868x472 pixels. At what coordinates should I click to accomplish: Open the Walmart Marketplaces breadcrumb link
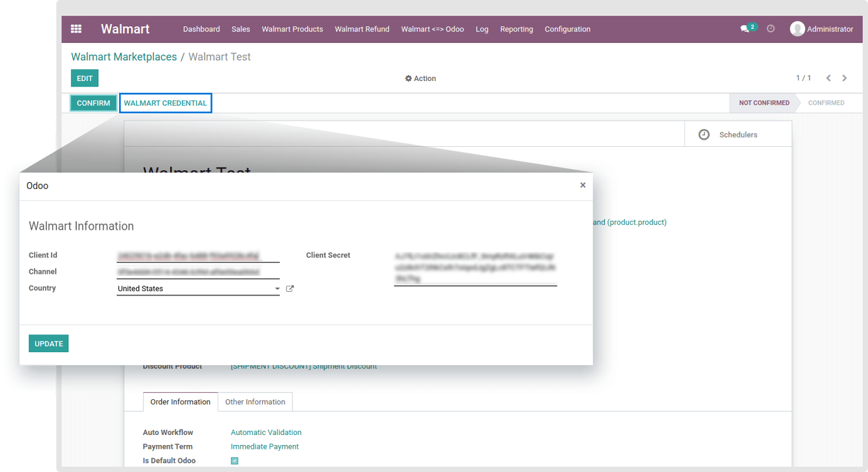(124, 56)
